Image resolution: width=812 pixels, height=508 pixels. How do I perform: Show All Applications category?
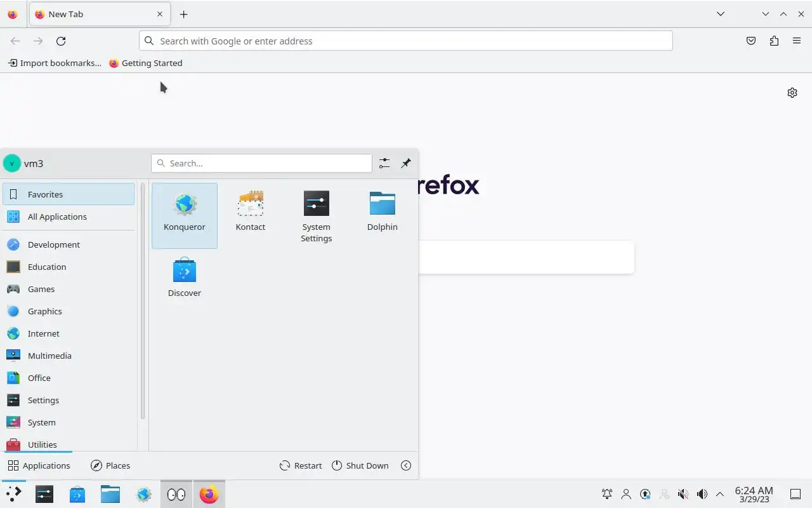pos(69,217)
